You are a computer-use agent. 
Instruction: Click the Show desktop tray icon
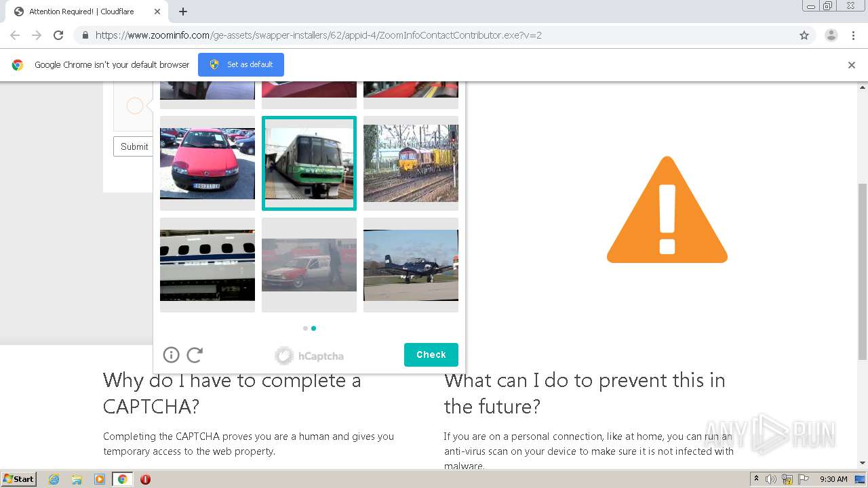tap(860, 479)
